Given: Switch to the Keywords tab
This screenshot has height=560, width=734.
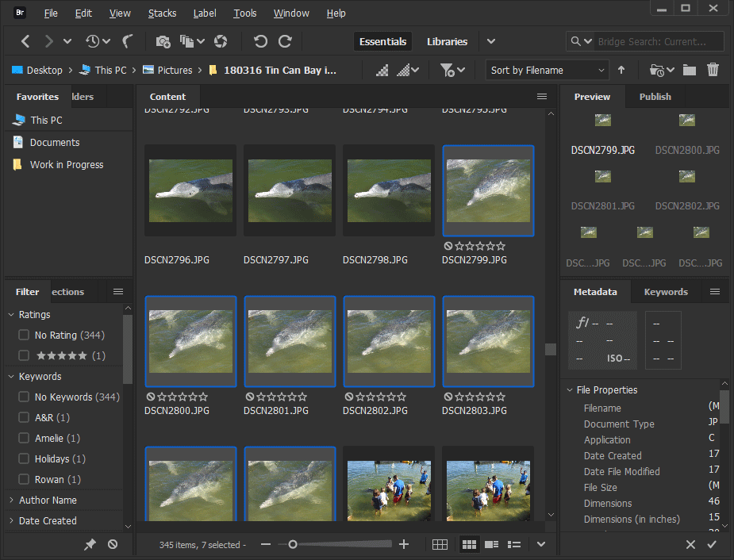Looking at the screenshot, I should coord(665,292).
